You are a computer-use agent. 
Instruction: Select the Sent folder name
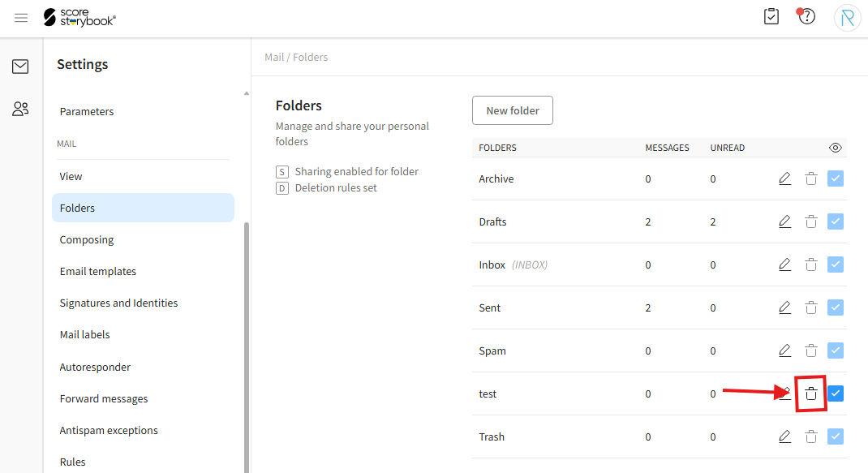pyautogui.click(x=489, y=308)
